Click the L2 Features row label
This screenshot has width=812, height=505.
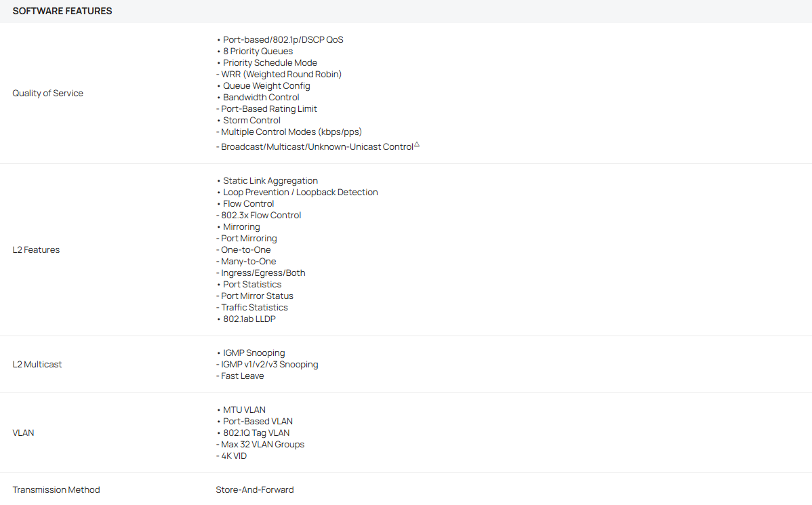[36, 249]
